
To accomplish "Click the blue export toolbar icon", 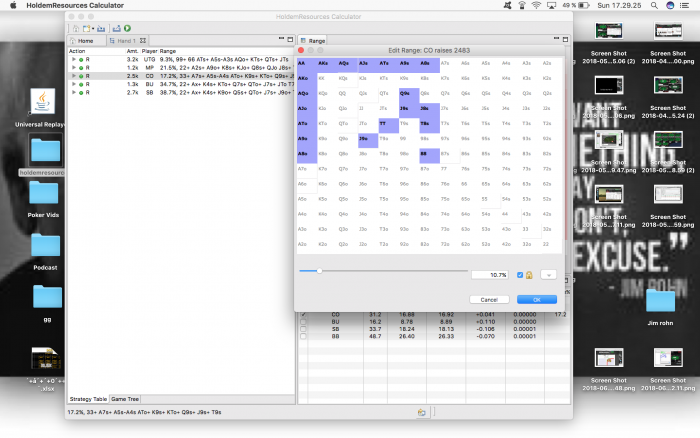I will coord(117,29).
